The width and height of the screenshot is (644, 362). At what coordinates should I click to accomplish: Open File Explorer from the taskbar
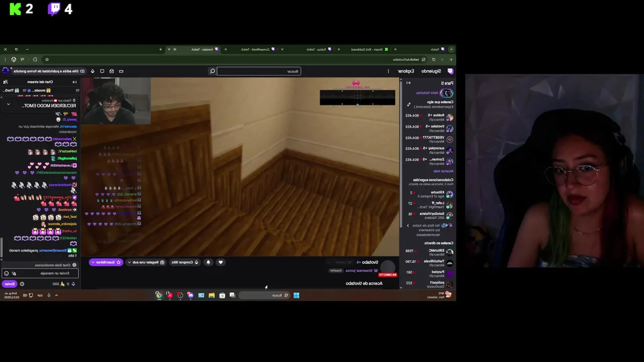(x=211, y=295)
